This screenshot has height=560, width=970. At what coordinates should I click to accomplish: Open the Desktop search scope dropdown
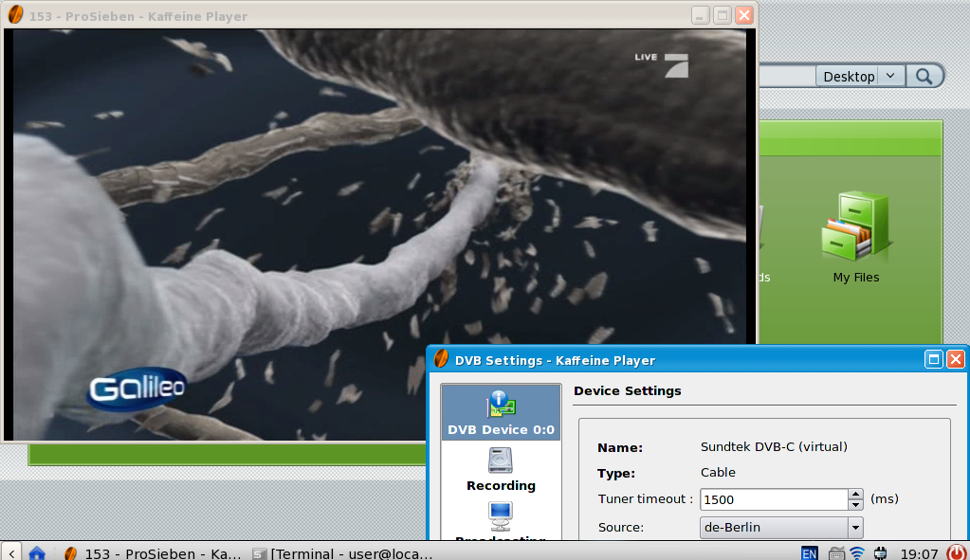click(860, 76)
